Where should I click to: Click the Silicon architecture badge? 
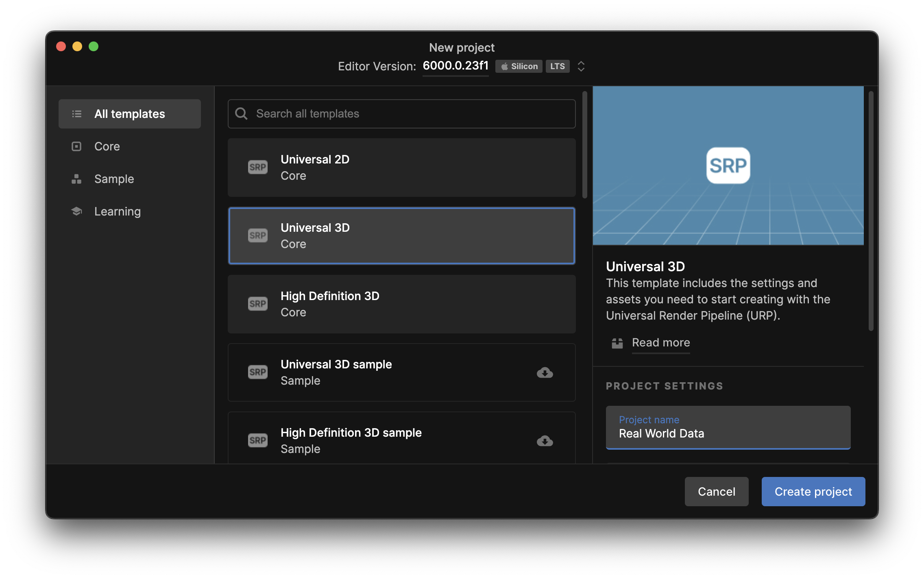pyautogui.click(x=519, y=66)
